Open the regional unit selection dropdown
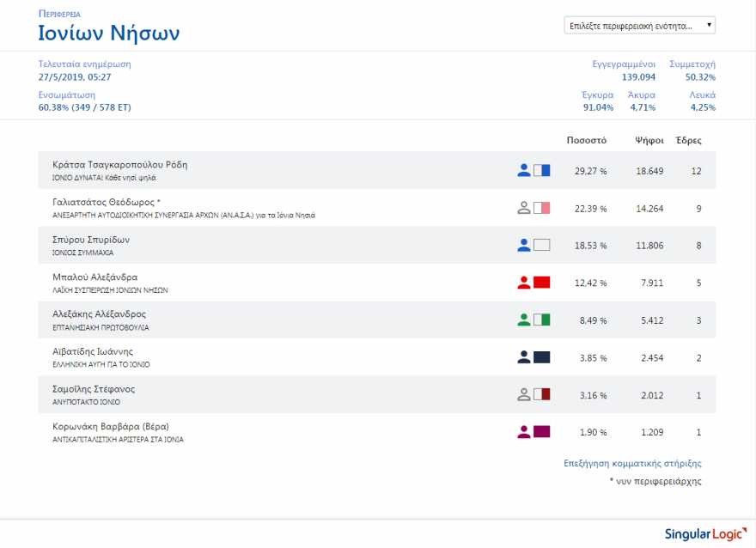This screenshot has height=548, width=756. [x=639, y=26]
